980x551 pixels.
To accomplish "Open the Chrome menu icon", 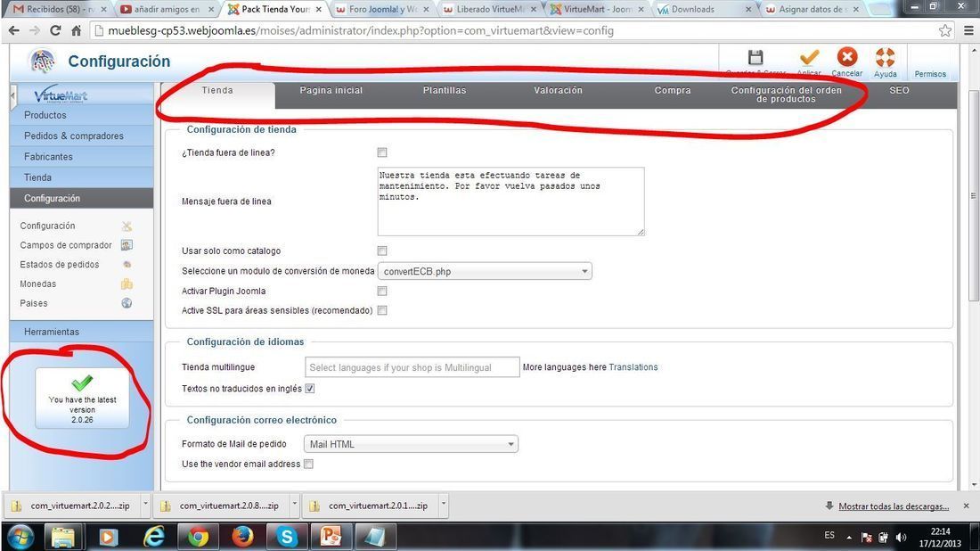I will coord(968,30).
